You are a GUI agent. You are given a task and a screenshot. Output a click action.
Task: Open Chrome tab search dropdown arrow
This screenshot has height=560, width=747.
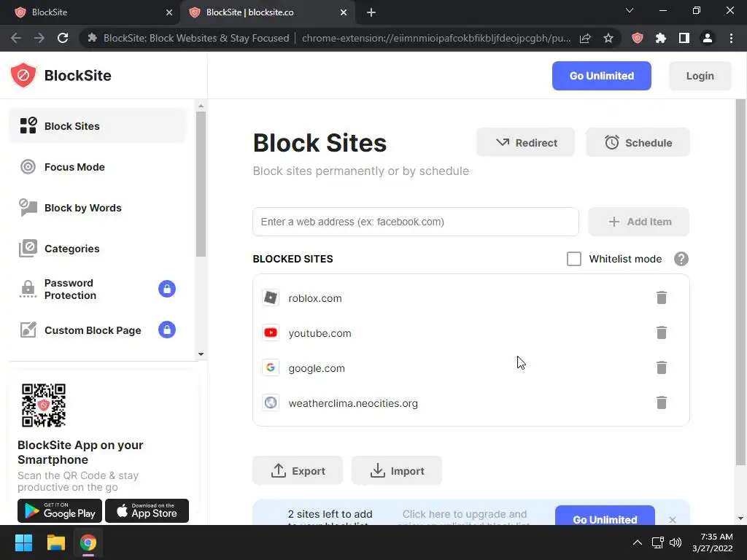click(x=630, y=10)
